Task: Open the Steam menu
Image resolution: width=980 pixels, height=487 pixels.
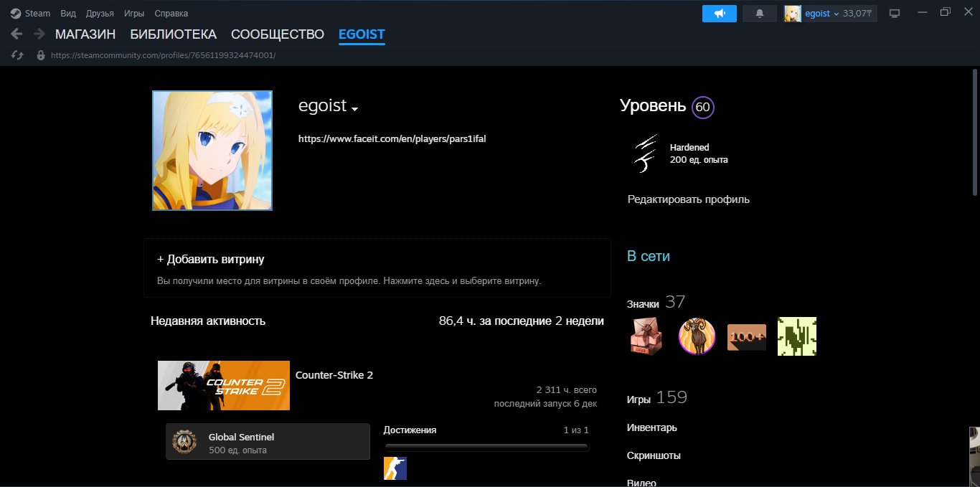Action: pyautogui.click(x=32, y=14)
